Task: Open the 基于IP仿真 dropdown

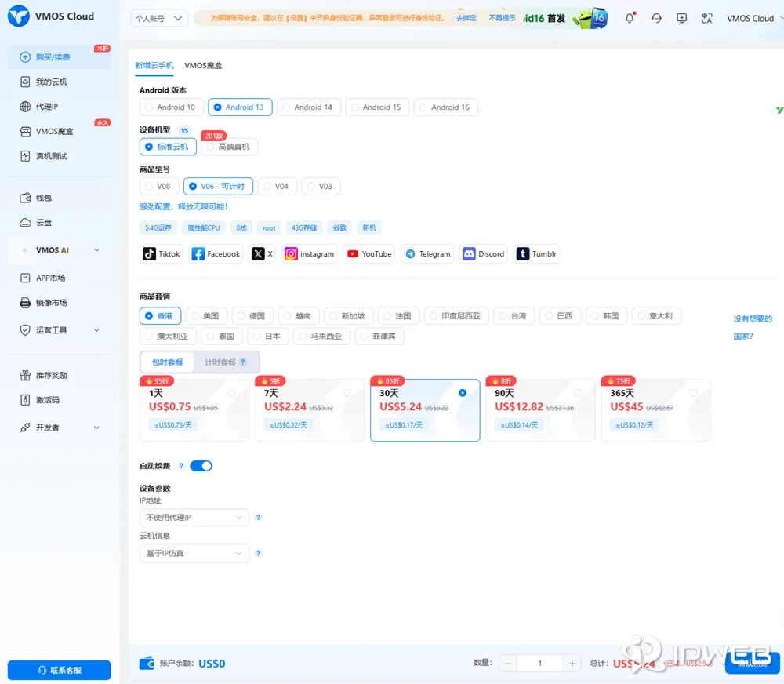Action: (194, 553)
